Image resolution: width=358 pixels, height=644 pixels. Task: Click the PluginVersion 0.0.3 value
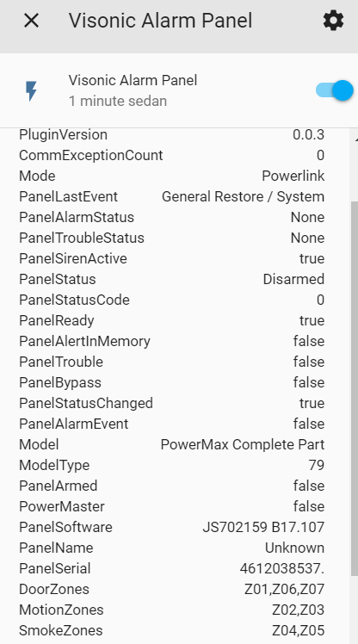coord(308,134)
